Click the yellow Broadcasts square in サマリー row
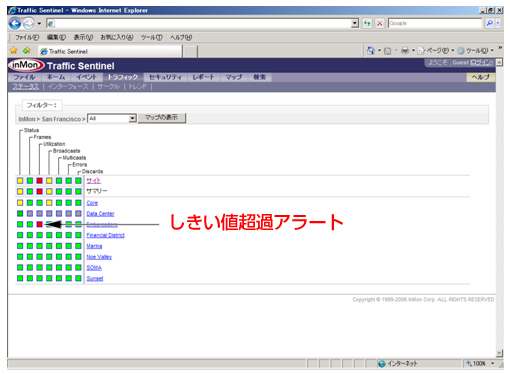The height and width of the screenshot is (374, 510). [x=49, y=191]
